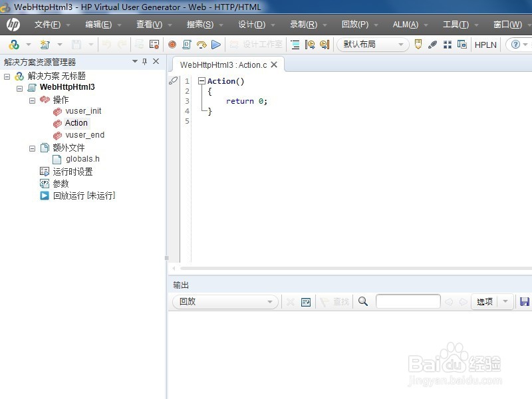Click the compile script toolbar icon
This screenshot has width=532, height=399.
click(x=187, y=45)
